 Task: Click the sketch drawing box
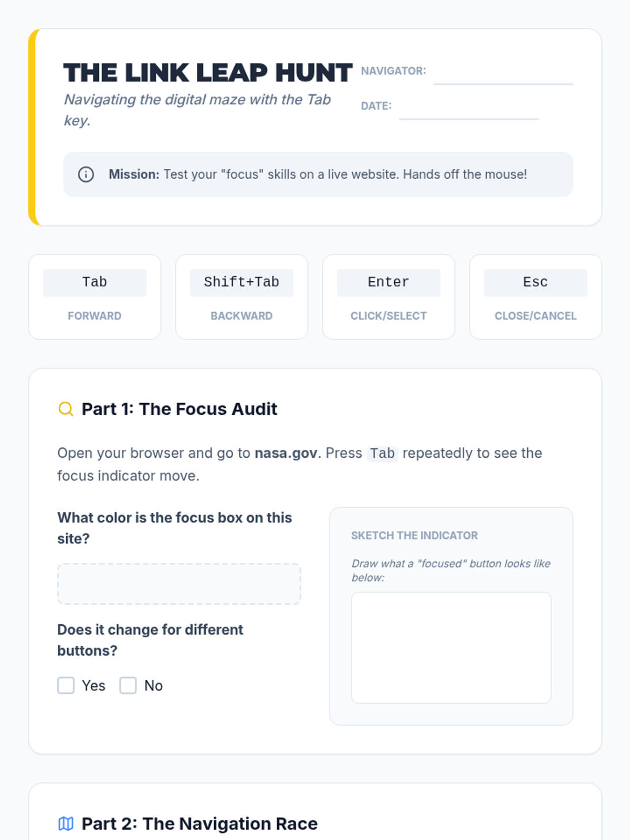coord(451,647)
